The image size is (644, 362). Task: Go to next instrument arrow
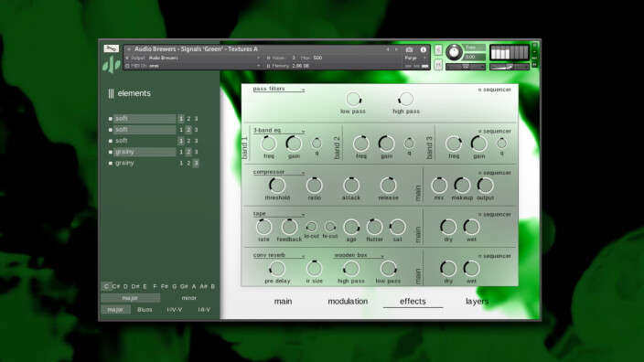click(x=396, y=49)
